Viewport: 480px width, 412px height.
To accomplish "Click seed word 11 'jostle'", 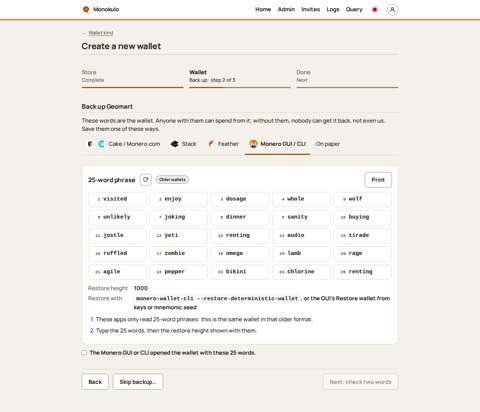I will pos(117,235).
